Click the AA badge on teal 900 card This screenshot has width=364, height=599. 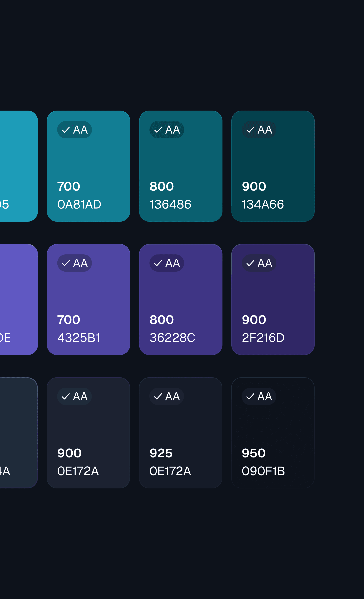click(259, 130)
